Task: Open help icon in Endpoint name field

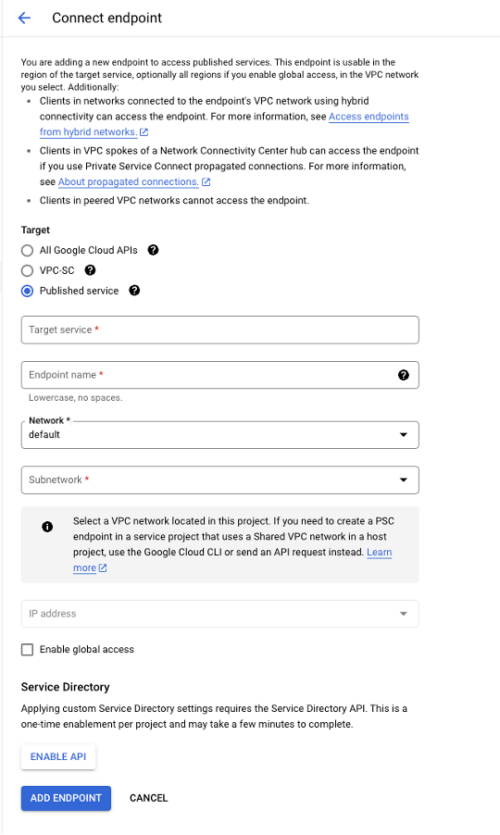Action: [x=404, y=375]
